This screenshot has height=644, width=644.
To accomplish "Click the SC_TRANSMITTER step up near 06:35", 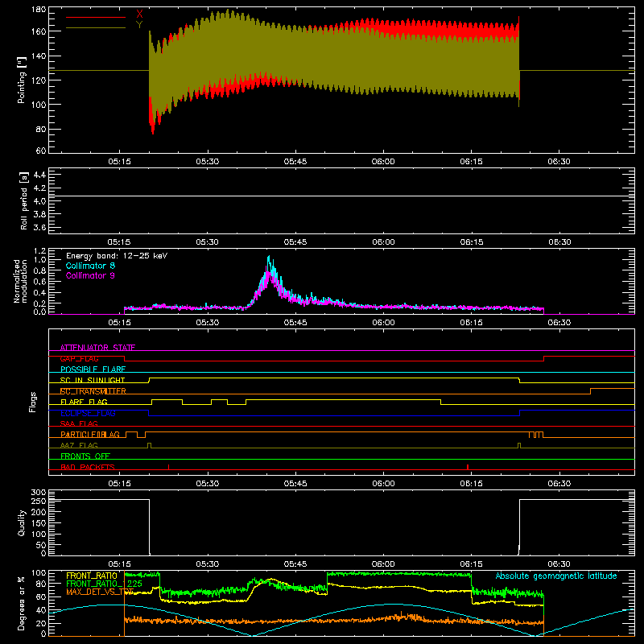I will pyautogui.click(x=591, y=391).
